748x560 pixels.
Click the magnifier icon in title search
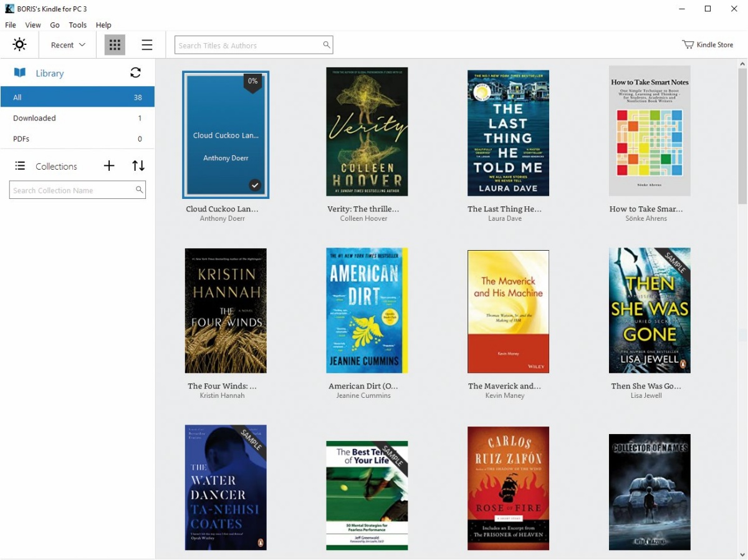(x=326, y=45)
